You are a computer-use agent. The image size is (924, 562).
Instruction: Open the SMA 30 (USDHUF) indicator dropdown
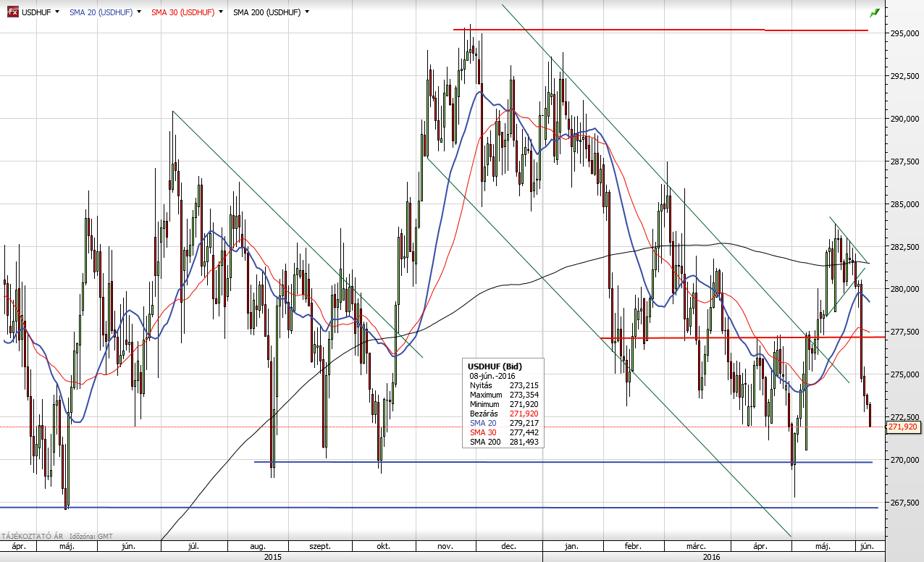220,12
